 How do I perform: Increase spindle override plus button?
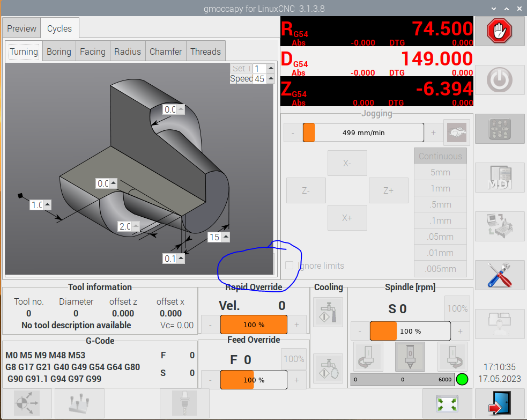coord(460,331)
